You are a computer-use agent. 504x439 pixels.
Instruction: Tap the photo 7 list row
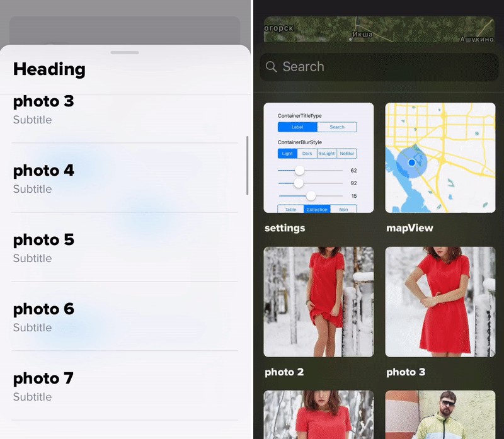[125, 386]
